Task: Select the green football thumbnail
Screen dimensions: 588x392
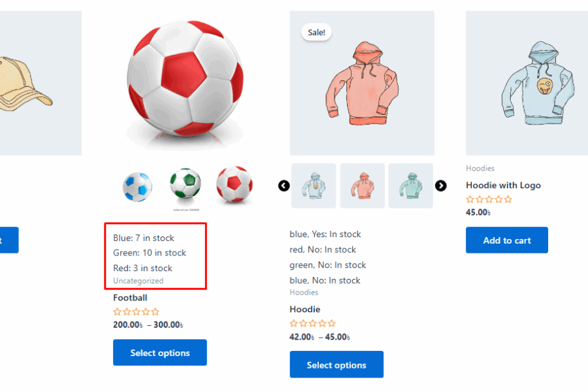Action: pyautogui.click(x=185, y=184)
